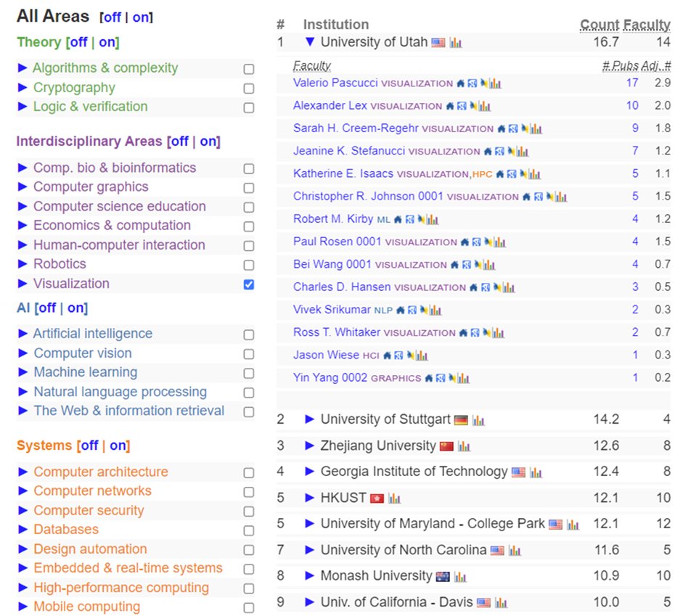Open Paul Rosen's DBLP icon
This screenshot has width=683, height=616.
(488, 242)
